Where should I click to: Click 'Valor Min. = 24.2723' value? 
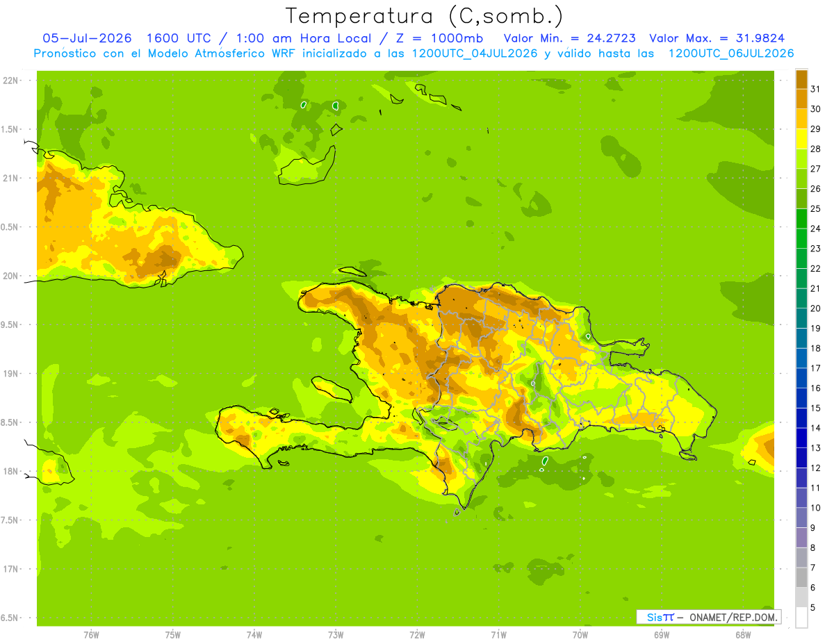tap(569, 38)
